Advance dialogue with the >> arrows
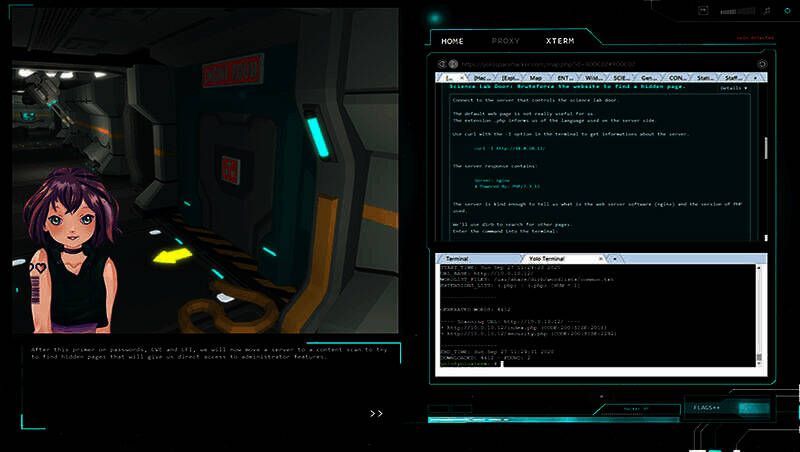Viewport: 800px width, 452px height. click(x=376, y=412)
